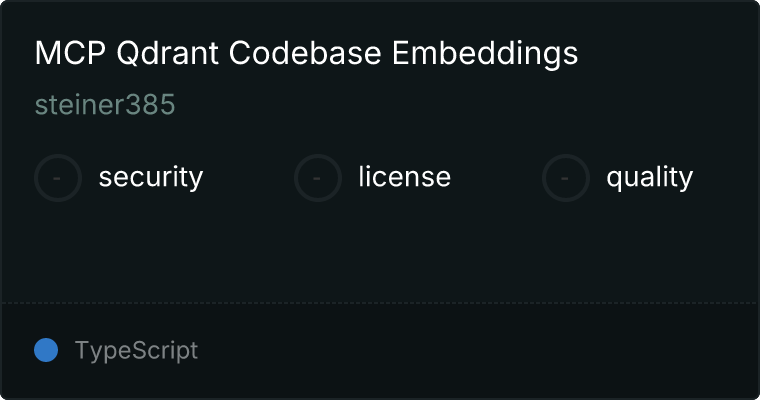Click the empty footer area beside TypeScript
Image resolution: width=760 pixels, height=400 pixels.
tap(477, 350)
